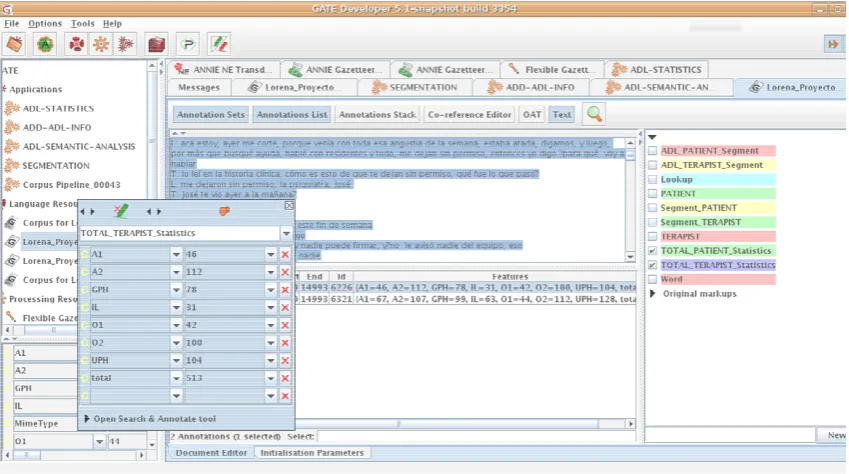Switch to the ADD-ADL-INFO tab
The width and height of the screenshot is (849, 474).
pyautogui.click(x=531, y=87)
